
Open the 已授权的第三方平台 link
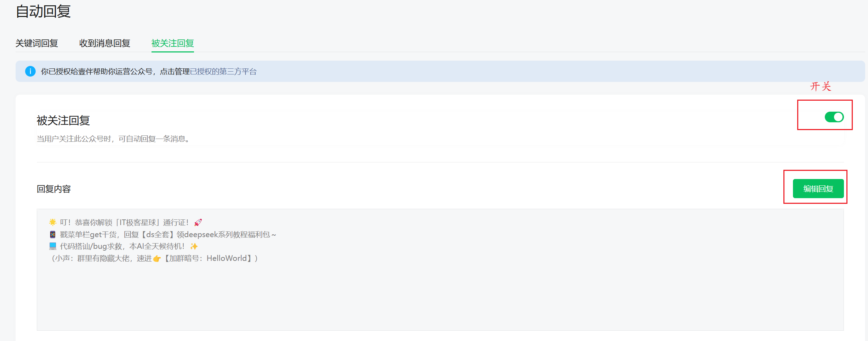pos(223,72)
